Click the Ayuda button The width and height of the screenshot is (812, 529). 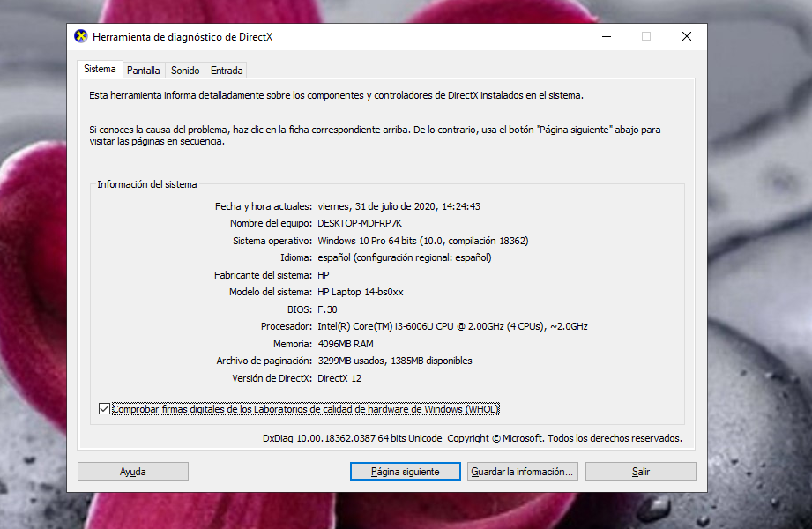pyautogui.click(x=133, y=472)
